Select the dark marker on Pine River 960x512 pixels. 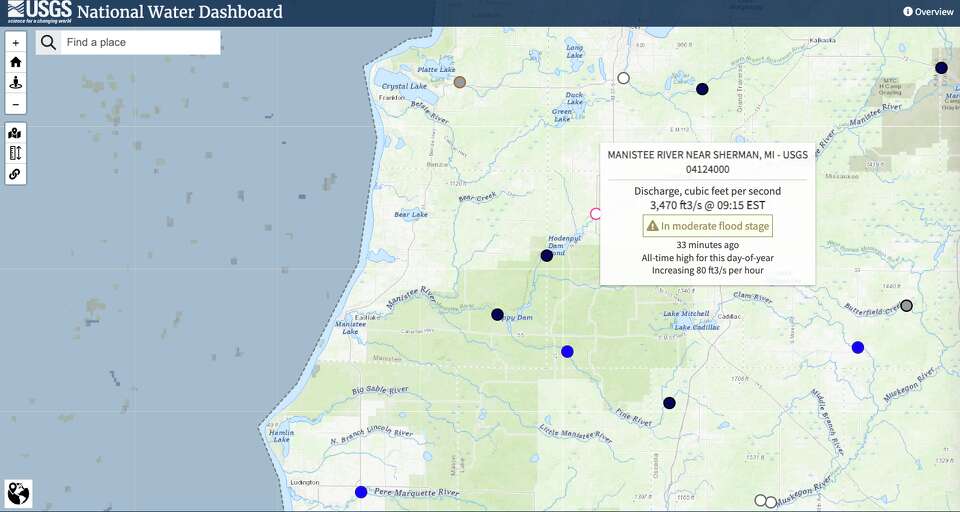pyautogui.click(x=669, y=403)
